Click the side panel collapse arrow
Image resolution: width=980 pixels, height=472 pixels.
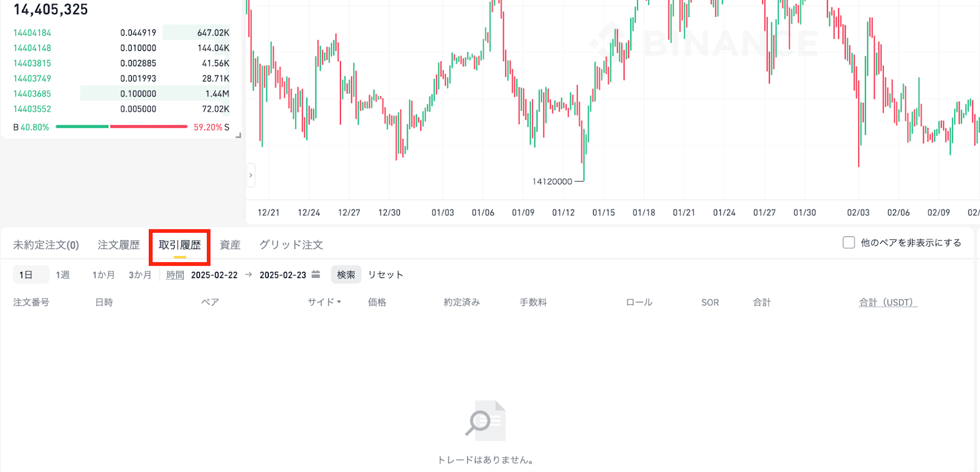point(251,176)
